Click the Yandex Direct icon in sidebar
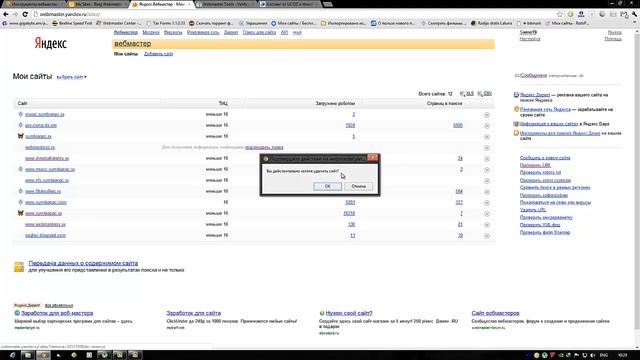Viewport: 640px width, 360px height. tap(516, 95)
